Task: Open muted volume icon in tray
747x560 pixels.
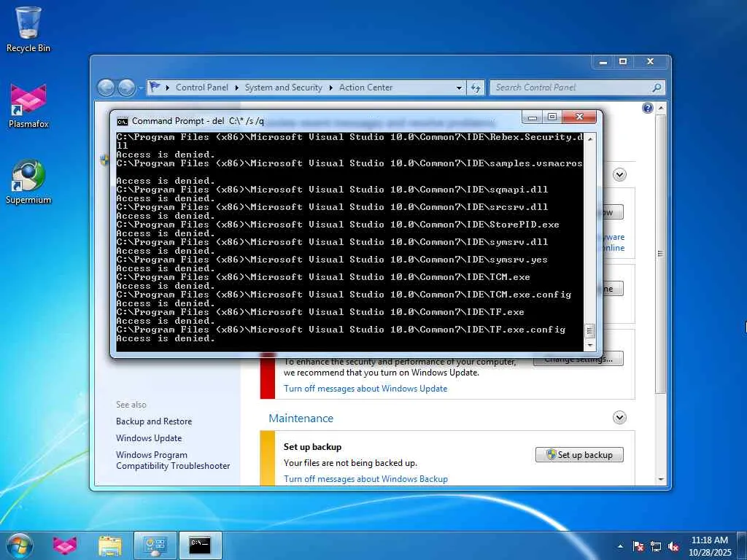Action: (673, 546)
